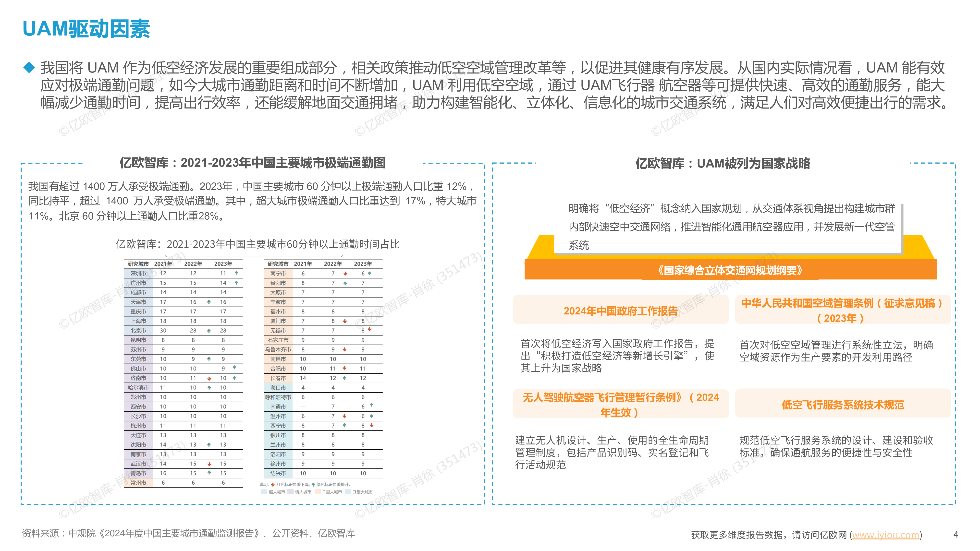Click the green up arrow in 天津市 row
Screen dimensions: 980x551
click(209, 301)
